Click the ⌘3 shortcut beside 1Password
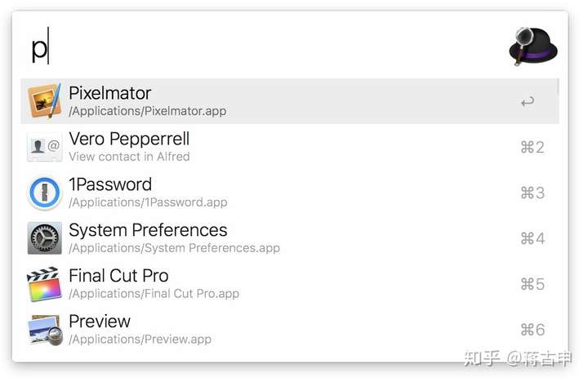588x382 pixels. 532,193
